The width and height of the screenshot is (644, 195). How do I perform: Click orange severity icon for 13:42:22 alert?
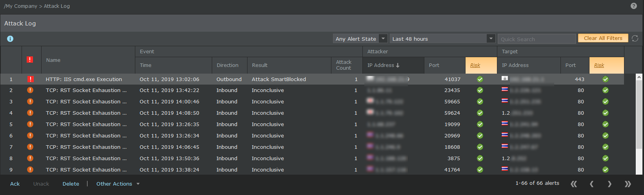[x=30, y=90]
